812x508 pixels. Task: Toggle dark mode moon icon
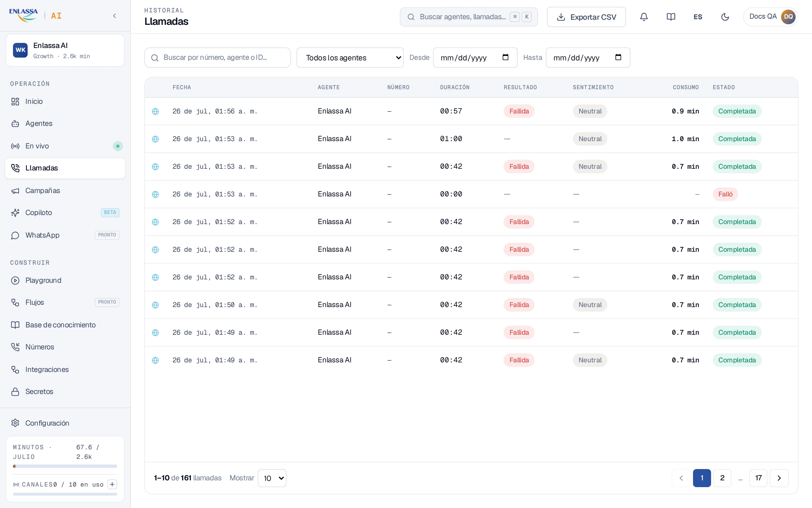tap(725, 17)
